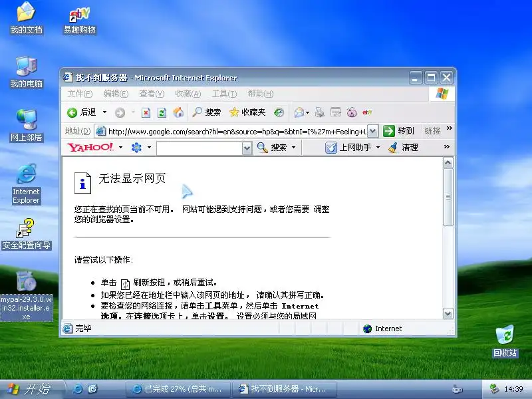Image resolution: width=532 pixels, height=399 pixels.
Task: Expand the Yahoo toolbar overflow chevron
Action: (447, 146)
